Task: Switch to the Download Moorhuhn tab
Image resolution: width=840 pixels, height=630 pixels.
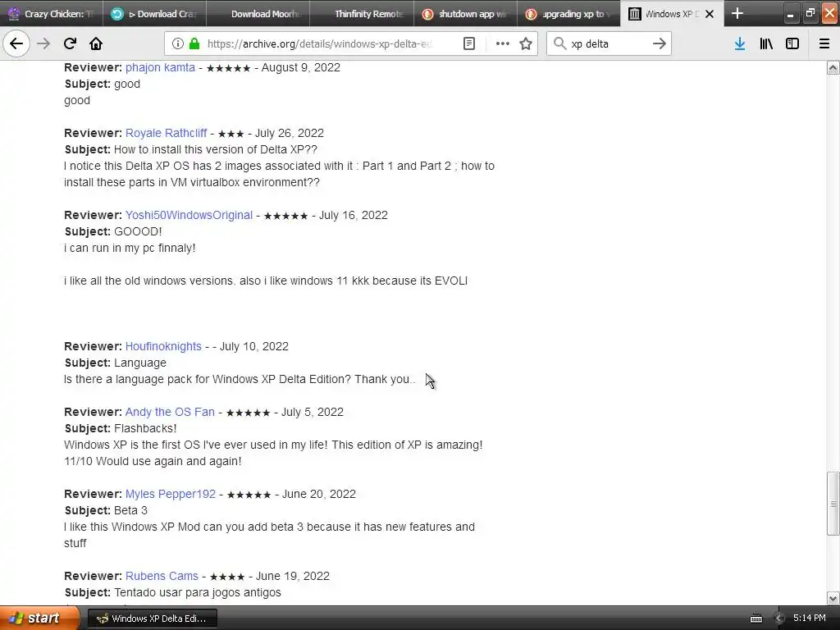Action: pyautogui.click(x=258, y=14)
